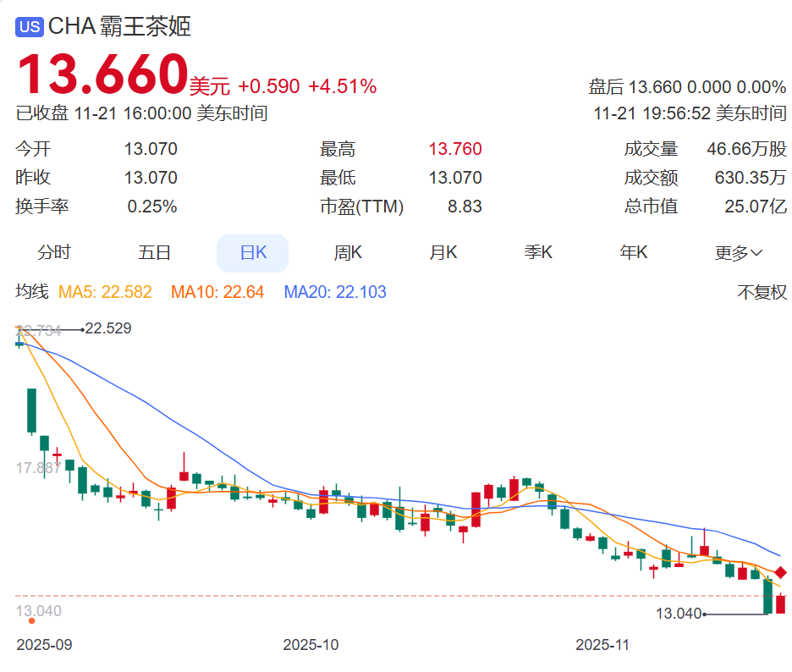Toggle the MA20 indicator line
Image resolution: width=792 pixels, height=672 pixels.
click(335, 293)
